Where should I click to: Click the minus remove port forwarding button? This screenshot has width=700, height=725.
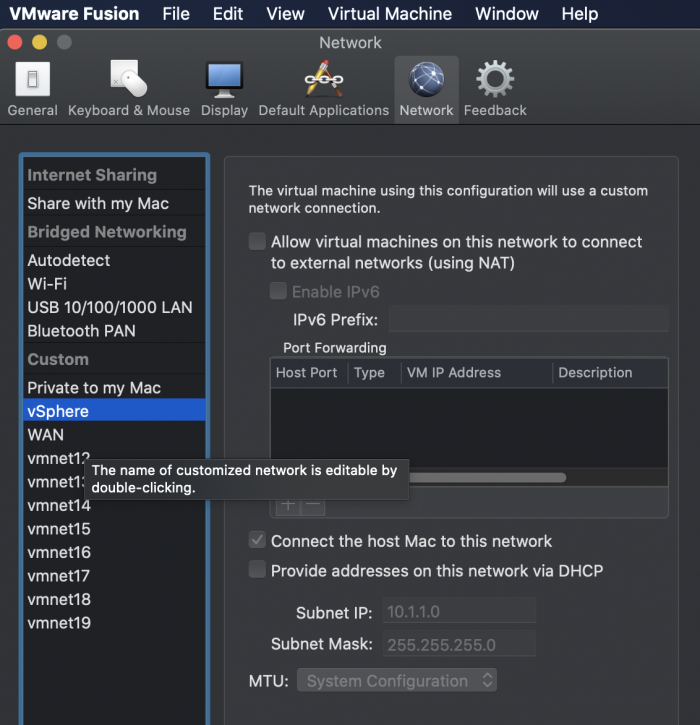tap(313, 505)
